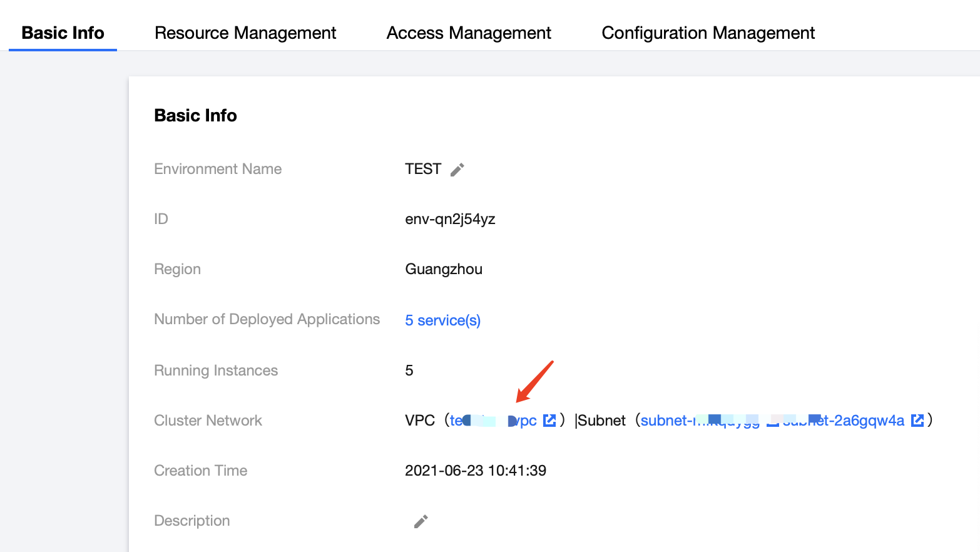Open the 5 service(s) link
Image resolution: width=980 pixels, height=552 pixels.
(442, 320)
